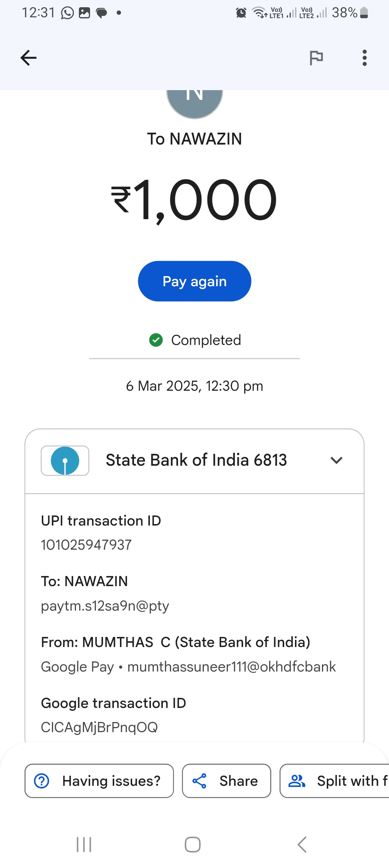Expand the State Bank of India 6813 chevron
Screen dimensions: 389x868
[336, 460]
